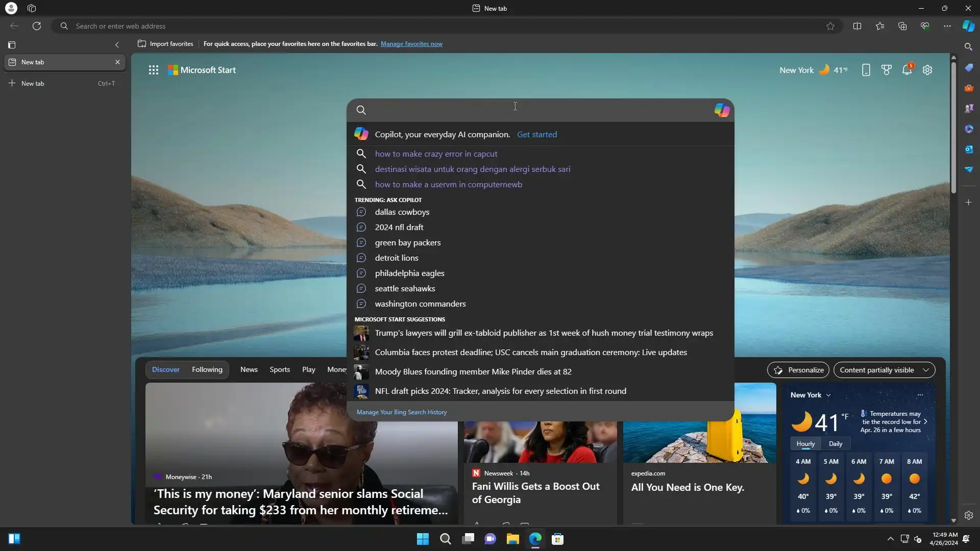Click the Browser essentials heart icon
The image size is (980, 551).
point(925,26)
